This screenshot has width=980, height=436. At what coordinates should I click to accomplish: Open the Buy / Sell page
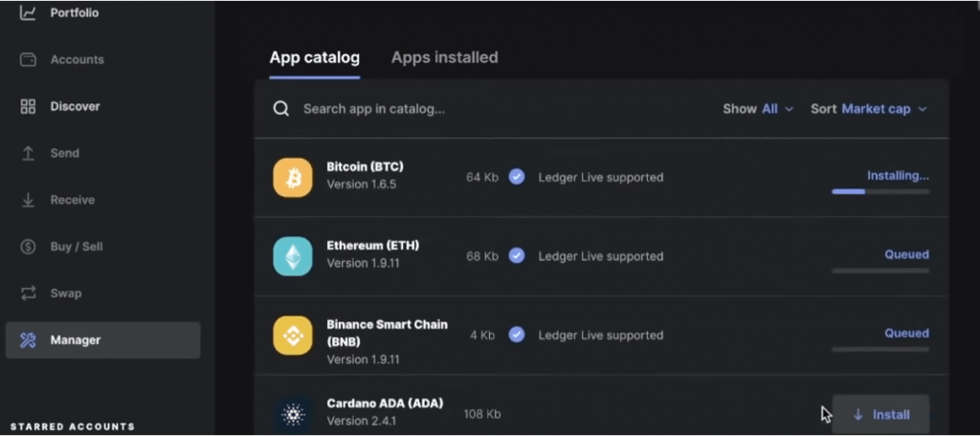(76, 247)
